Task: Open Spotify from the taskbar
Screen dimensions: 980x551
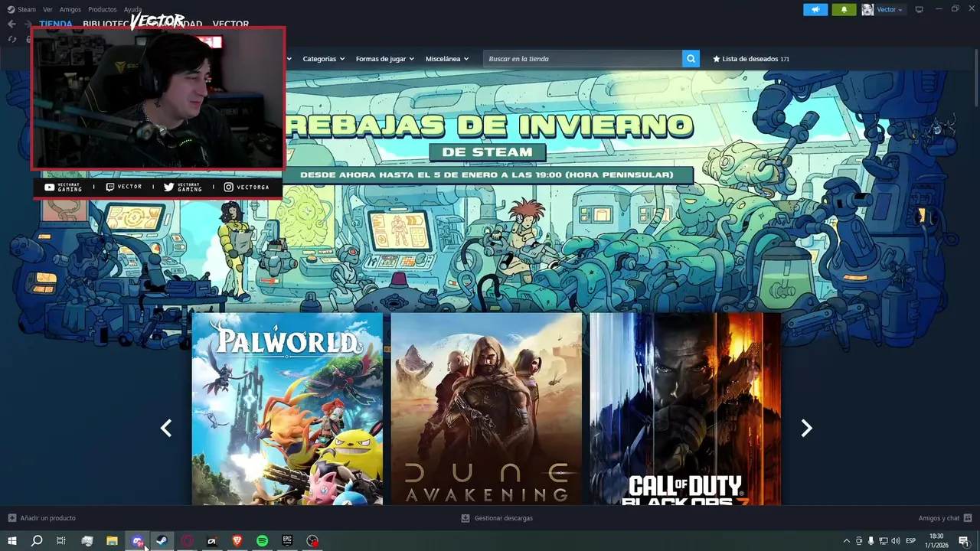Action: tap(262, 541)
